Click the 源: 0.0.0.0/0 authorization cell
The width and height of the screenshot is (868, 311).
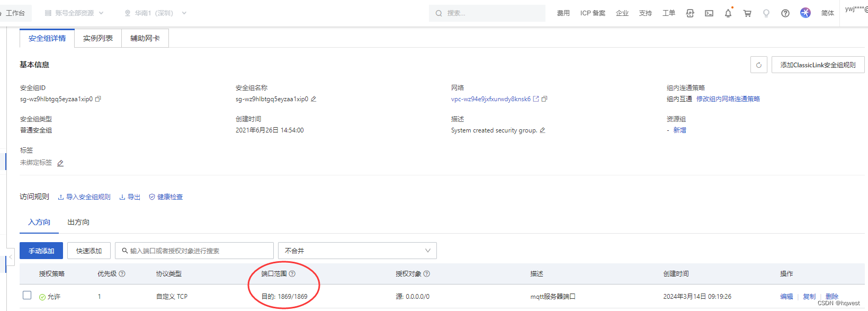[413, 297]
